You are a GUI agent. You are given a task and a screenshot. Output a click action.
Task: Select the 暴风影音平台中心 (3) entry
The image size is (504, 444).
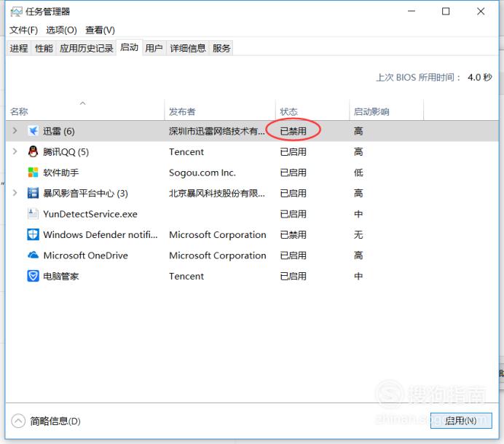(x=85, y=193)
